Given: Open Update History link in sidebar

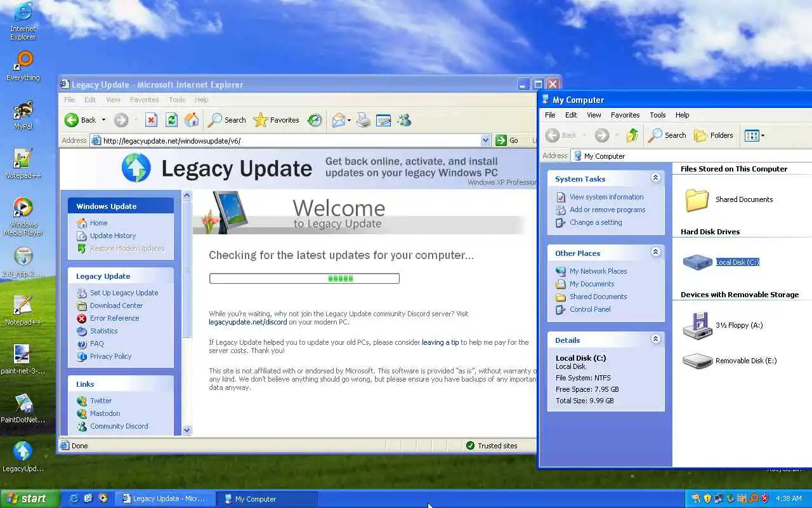Looking at the screenshot, I should 113,236.
